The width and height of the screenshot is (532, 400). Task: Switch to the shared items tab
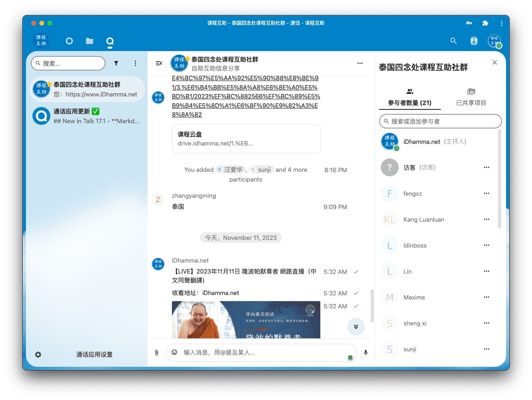pyautogui.click(x=471, y=97)
